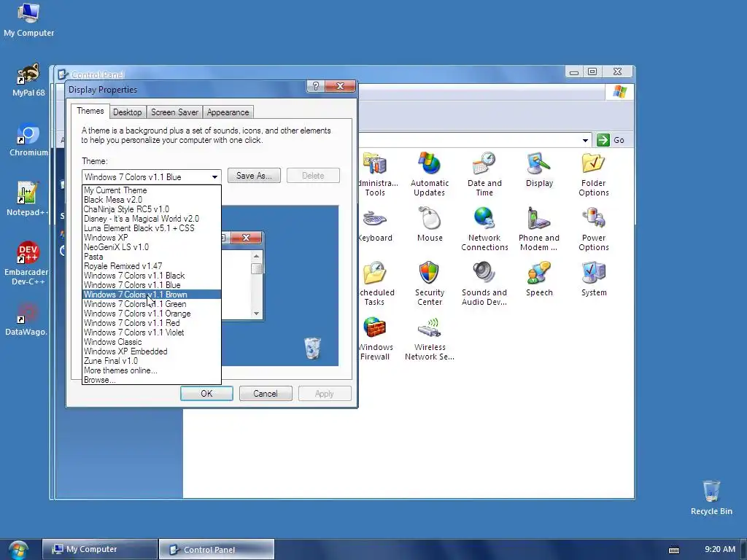
Task: Switch to the Screen Saver tab
Action: point(174,112)
